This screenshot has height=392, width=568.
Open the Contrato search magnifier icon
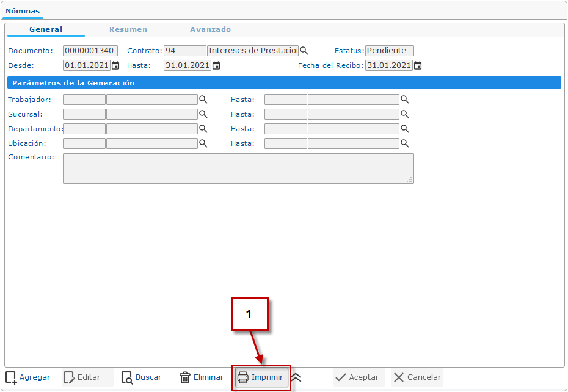(x=304, y=51)
